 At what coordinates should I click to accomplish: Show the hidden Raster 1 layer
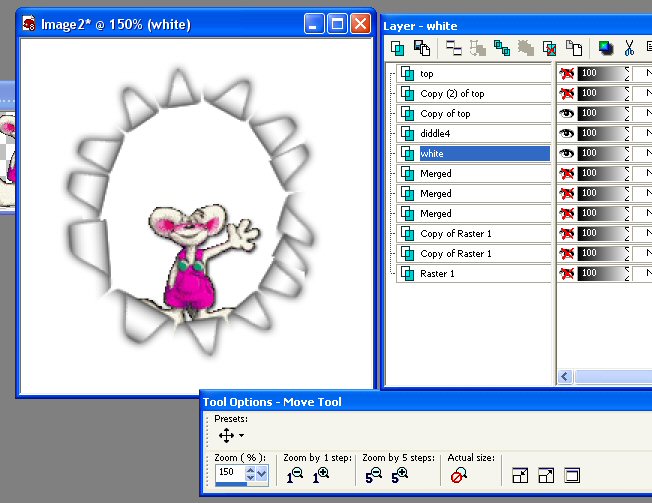[x=566, y=274]
